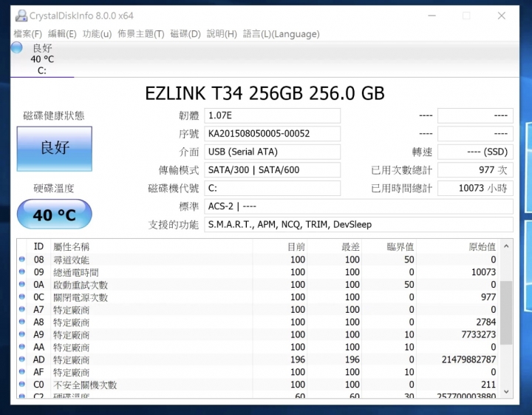Screen dimensions: 532x415
Task: Select the 不安全關機次數 attribute name
Action: (85, 385)
